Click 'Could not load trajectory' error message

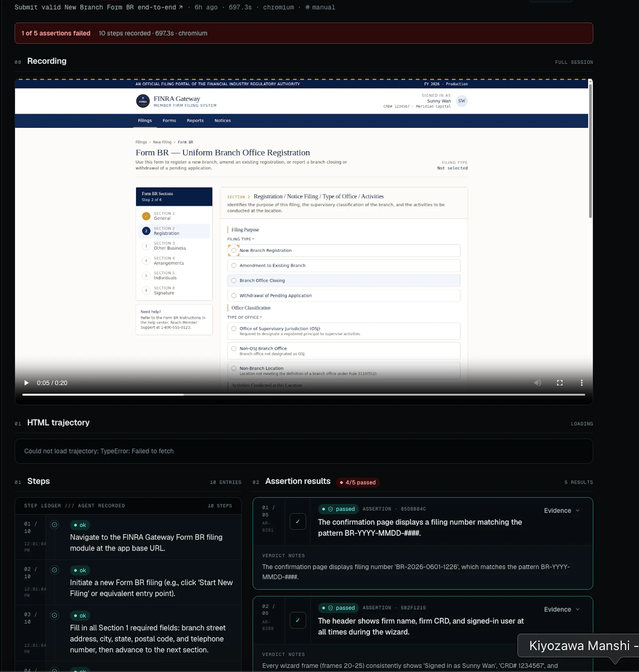(99, 451)
